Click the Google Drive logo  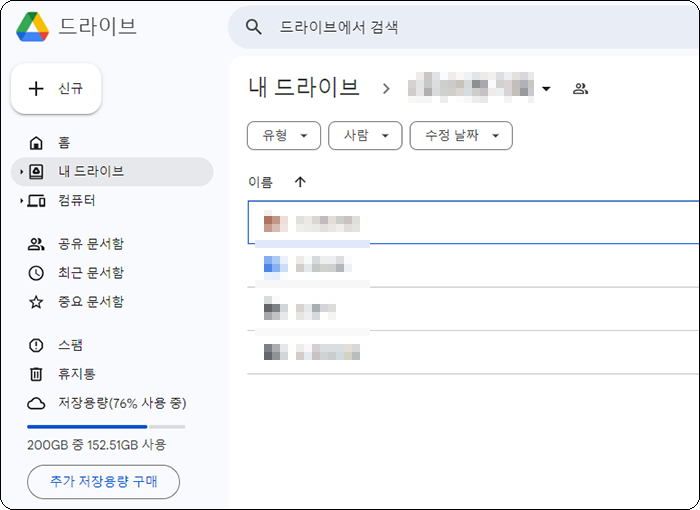(32, 27)
